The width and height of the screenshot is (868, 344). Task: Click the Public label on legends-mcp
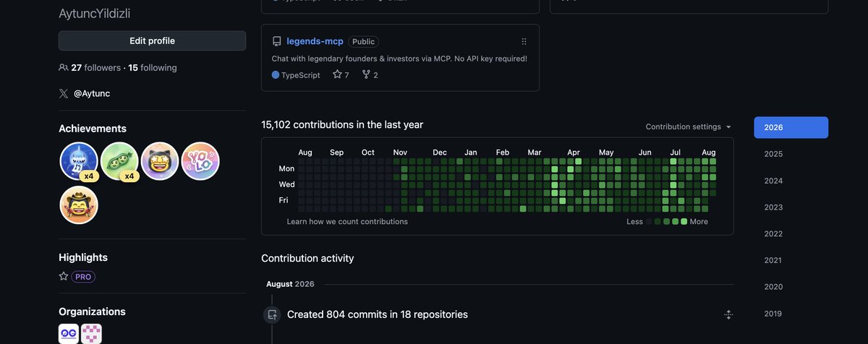point(363,42)
